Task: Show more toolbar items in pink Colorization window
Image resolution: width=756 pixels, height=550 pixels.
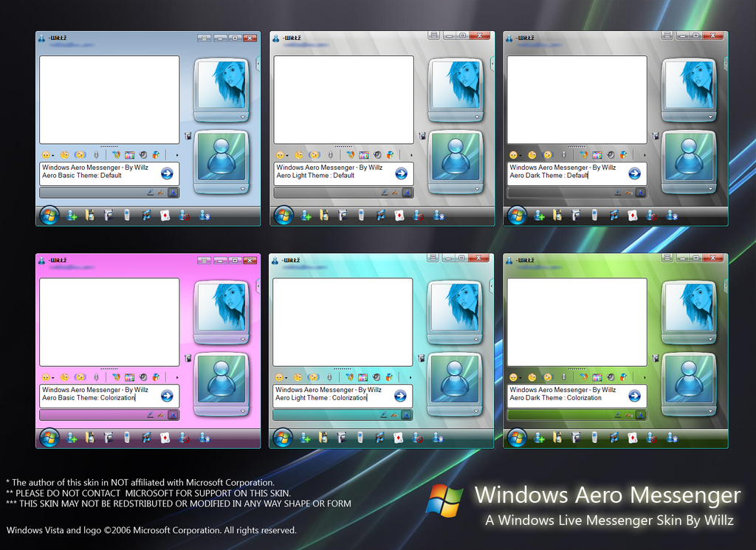Action: pyautogui.click(x=177, y=377)
